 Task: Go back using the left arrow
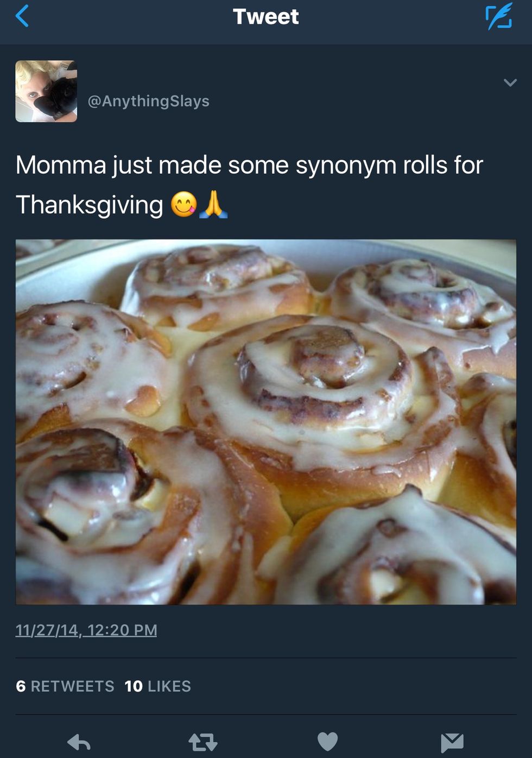(x=22, y=16)
